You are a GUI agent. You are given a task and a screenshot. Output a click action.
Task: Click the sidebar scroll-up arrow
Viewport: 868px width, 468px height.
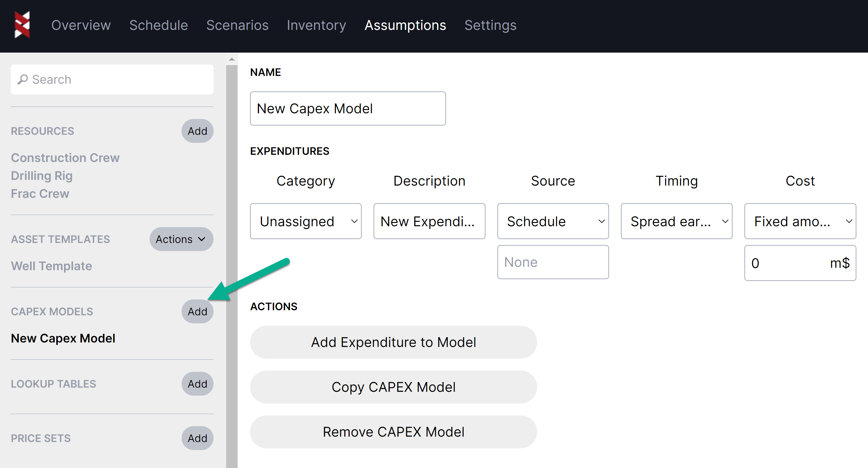[232, 59]
